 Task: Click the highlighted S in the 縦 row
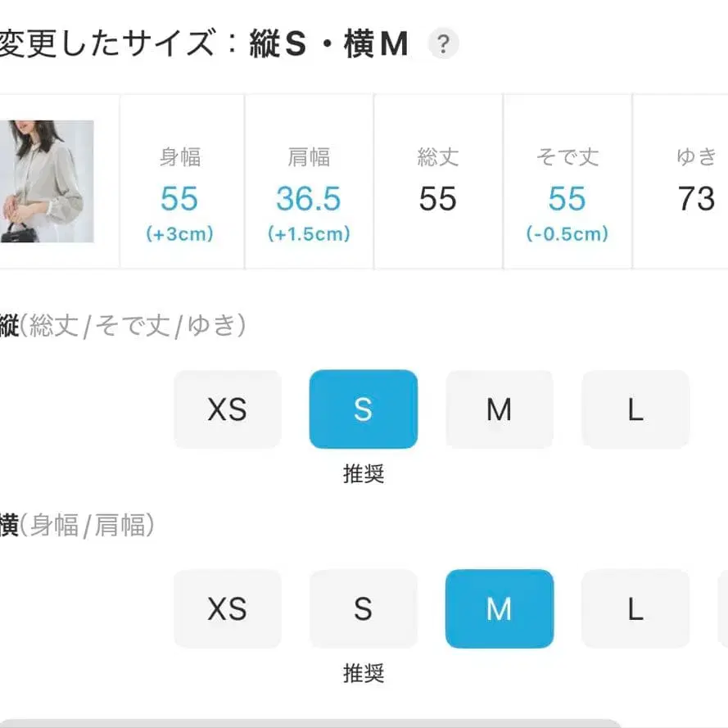[x=363, y=409]
